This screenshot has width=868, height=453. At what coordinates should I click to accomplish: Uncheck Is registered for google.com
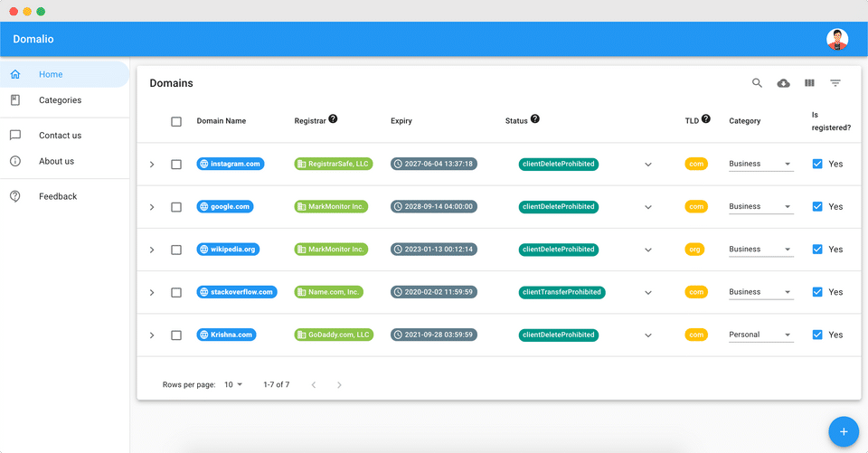tap(817, 206)
